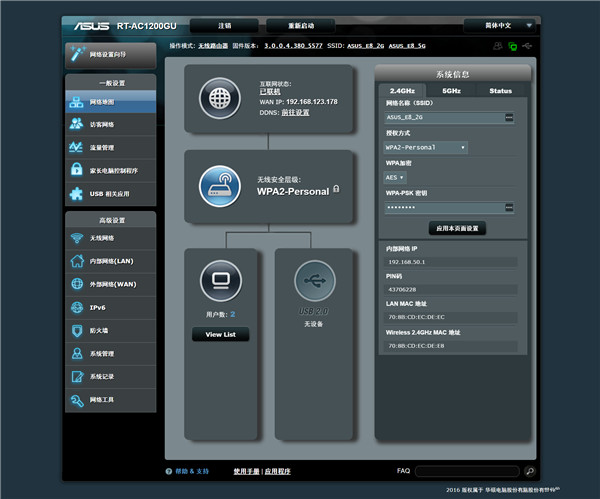Open the 流量管理 traffic manager icon
This screenshot has width=600, height=499.
tap(76, 147)
